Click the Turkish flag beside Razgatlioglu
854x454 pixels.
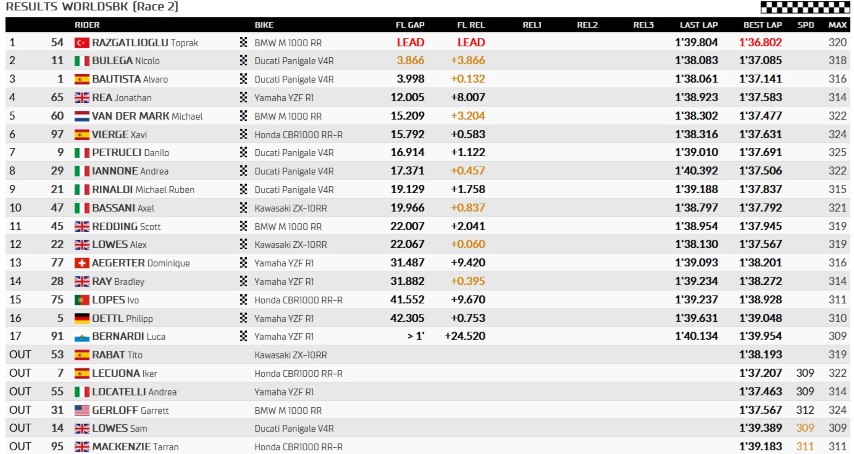click(82, 42)
